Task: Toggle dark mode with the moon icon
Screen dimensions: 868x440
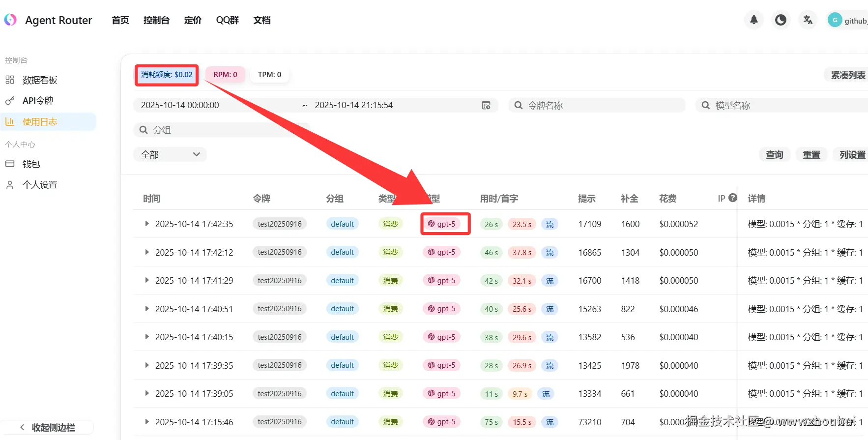Action: pyautogui.click(x=781, y=20)
